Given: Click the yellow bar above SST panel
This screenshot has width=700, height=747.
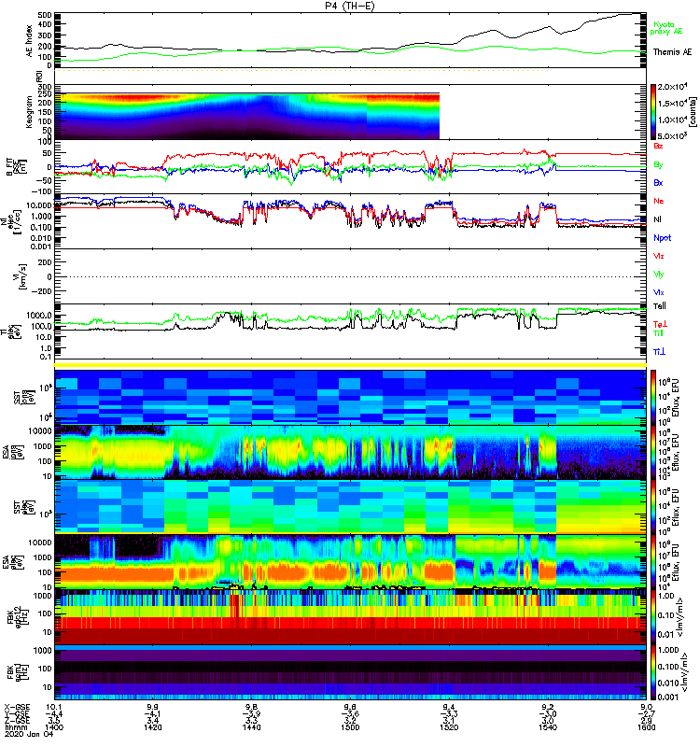Looking at the screenshot, I should [x=351, y=364].
